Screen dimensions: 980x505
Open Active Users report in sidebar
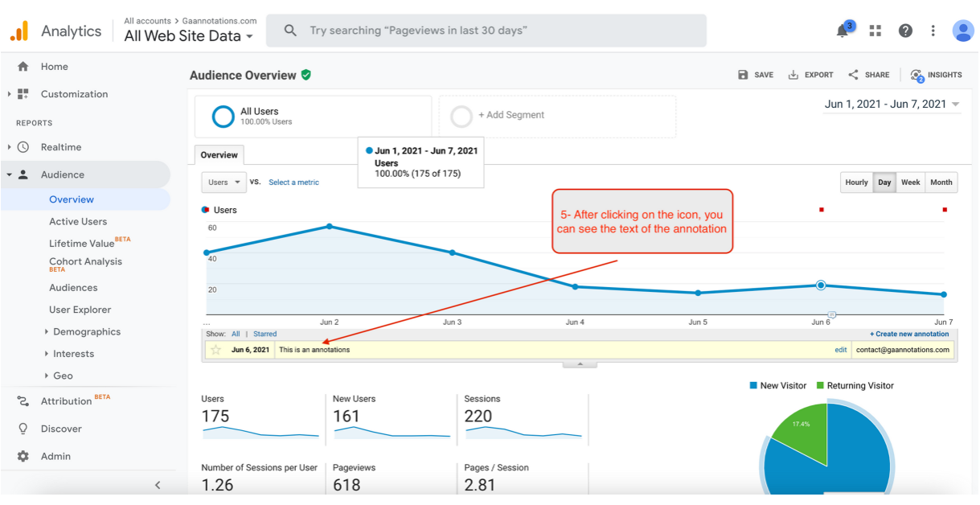pyautogui.click(x=78, y=221)
